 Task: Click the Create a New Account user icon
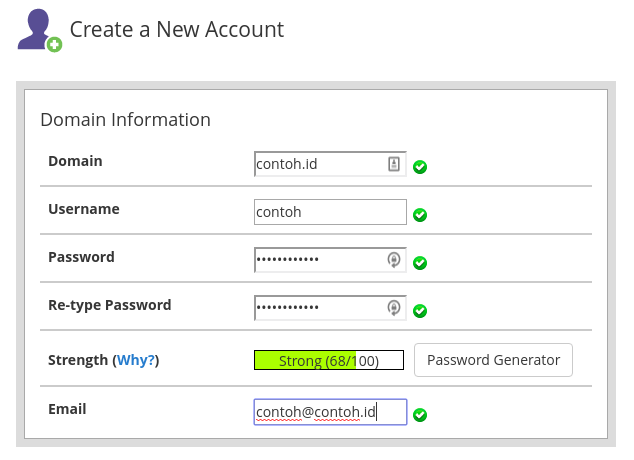coord(40,31)
